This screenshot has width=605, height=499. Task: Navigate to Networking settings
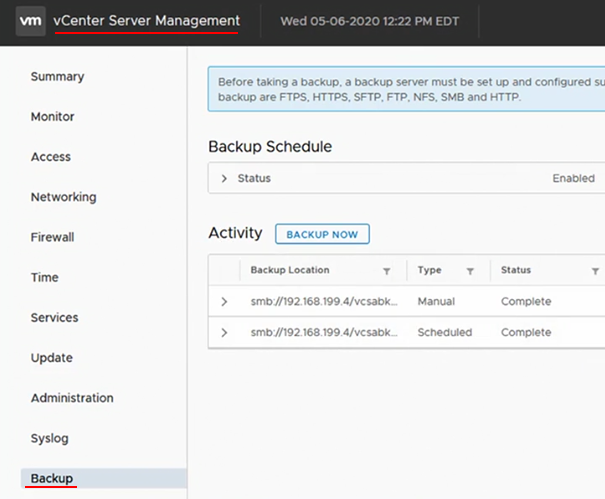click(x=64, y=197)
